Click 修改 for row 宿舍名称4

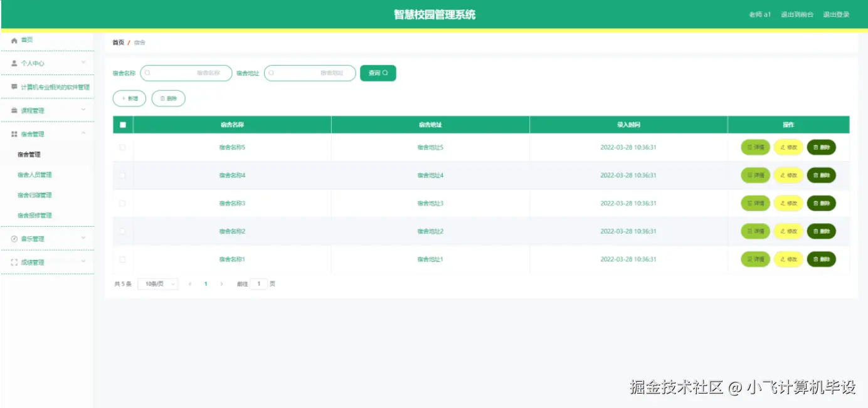788,175
